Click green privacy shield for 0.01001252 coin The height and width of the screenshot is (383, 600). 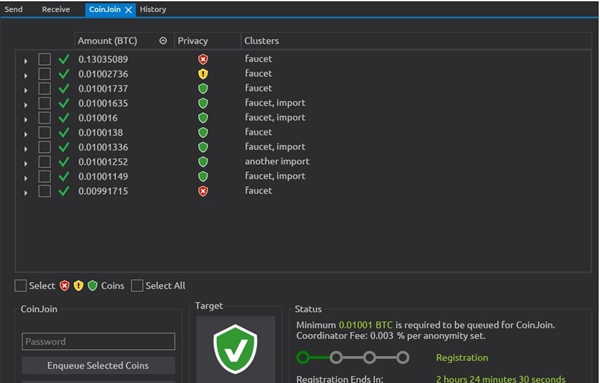click(x=203, y=162)
